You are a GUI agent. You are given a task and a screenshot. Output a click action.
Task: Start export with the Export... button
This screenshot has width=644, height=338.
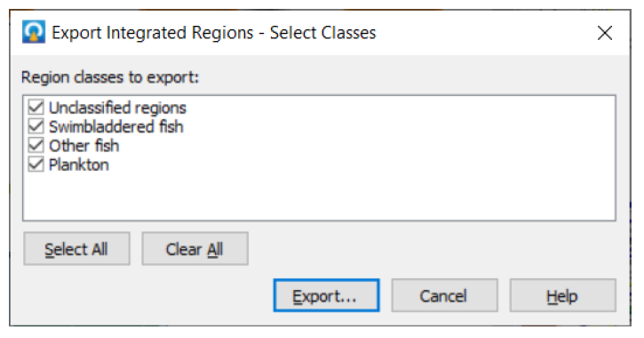tap(326, 295)
